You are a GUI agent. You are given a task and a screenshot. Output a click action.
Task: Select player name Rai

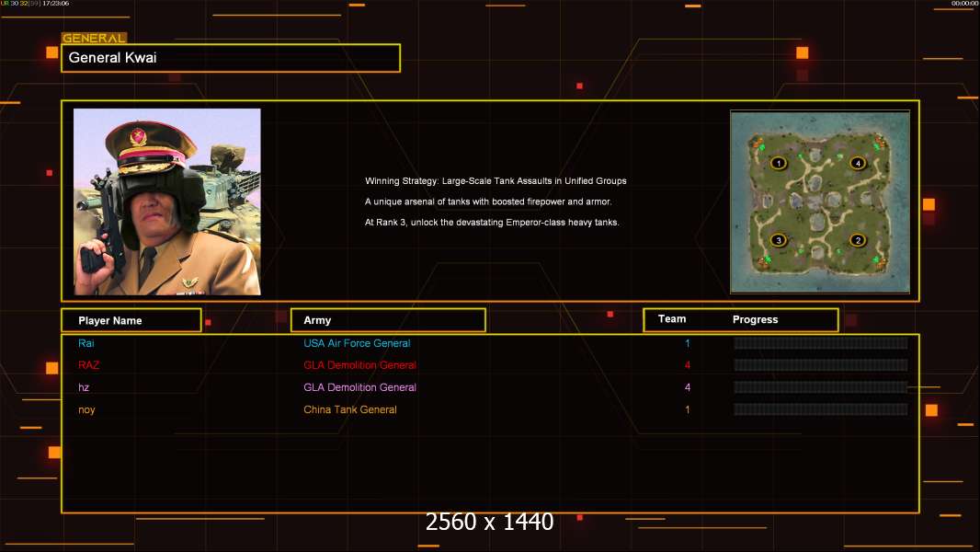[x=86, y=343]
